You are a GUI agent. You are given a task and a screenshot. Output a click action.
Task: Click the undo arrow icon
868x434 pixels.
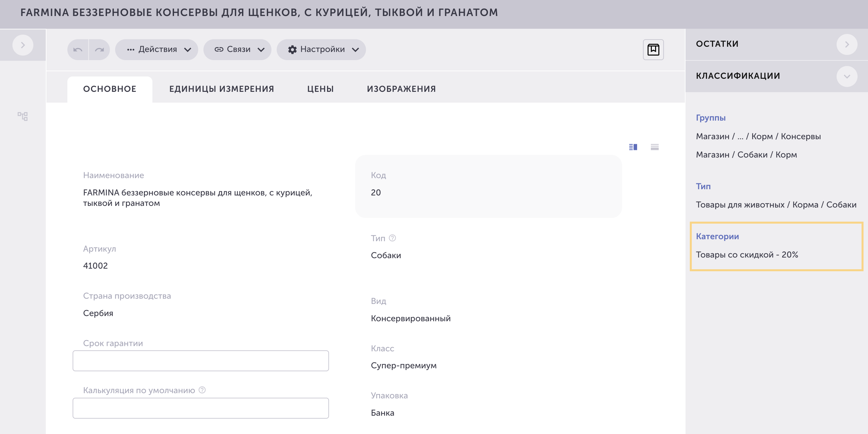click(x=78, y=49)
